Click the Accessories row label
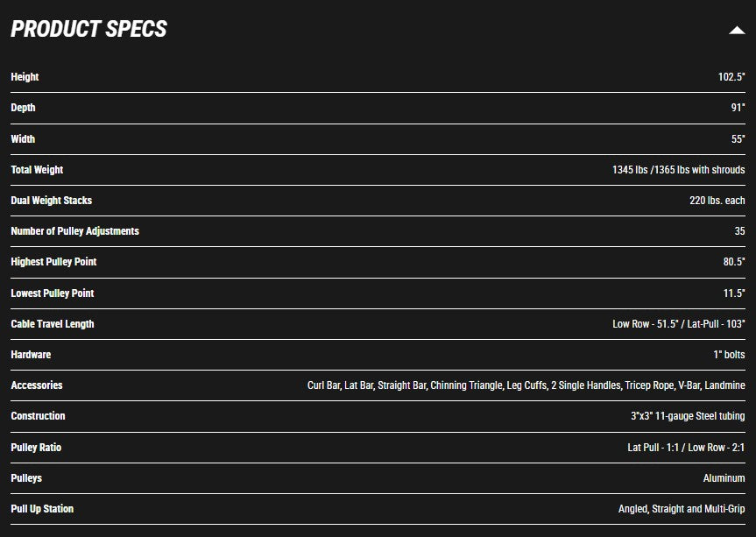The width and height of the screenshot is (756, 537). point(37,385)
